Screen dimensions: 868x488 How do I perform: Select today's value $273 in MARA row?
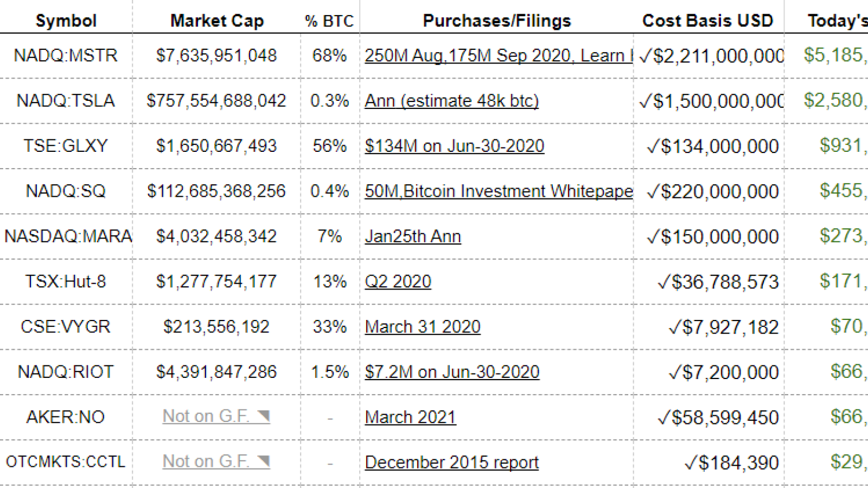pos(844,235)
